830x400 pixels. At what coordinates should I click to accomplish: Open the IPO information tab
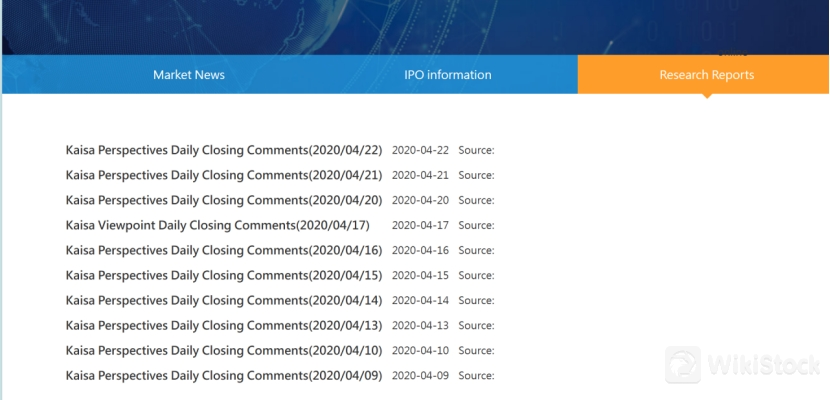(448, 75)
